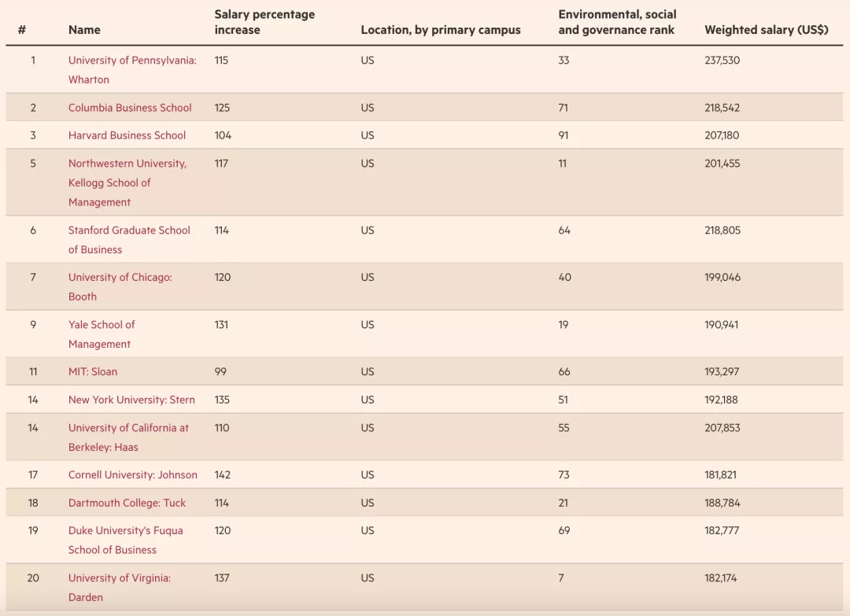Click Location, by primary campus header
The image size is (850, 616).
(441, 30)
